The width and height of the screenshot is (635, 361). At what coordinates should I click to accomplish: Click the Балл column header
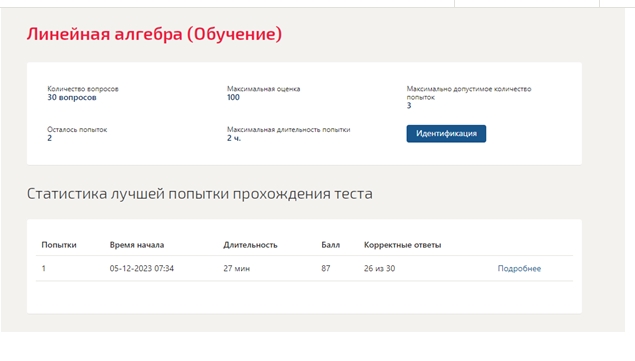(x=330, y=245)
